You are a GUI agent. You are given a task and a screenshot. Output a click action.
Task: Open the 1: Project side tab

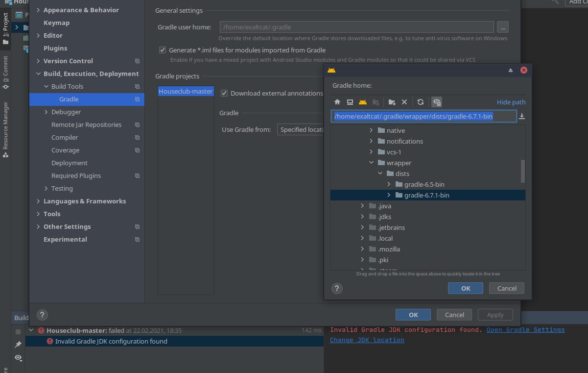(x=5, y=29)
